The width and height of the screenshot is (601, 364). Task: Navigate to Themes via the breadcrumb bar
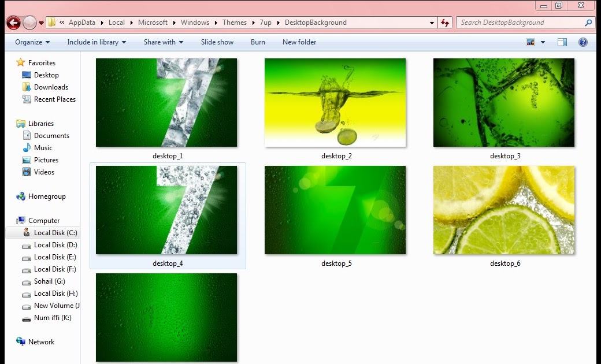[234, 22]
